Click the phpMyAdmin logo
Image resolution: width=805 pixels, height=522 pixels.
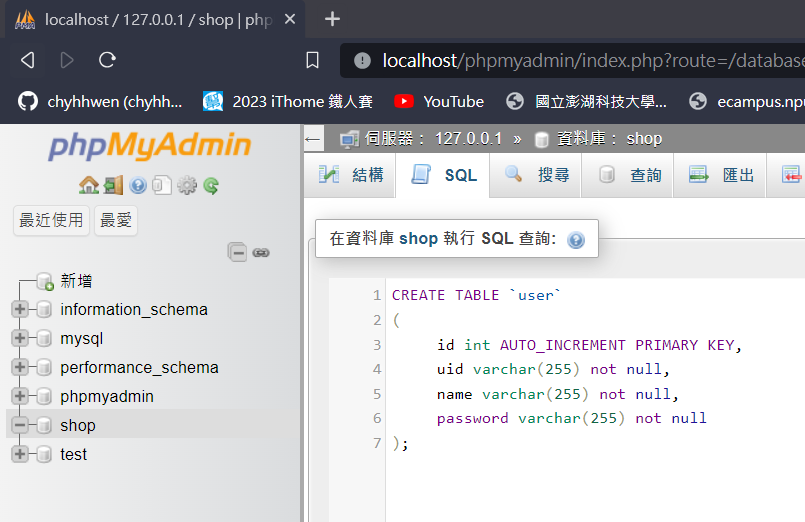(x=149, y=146)
